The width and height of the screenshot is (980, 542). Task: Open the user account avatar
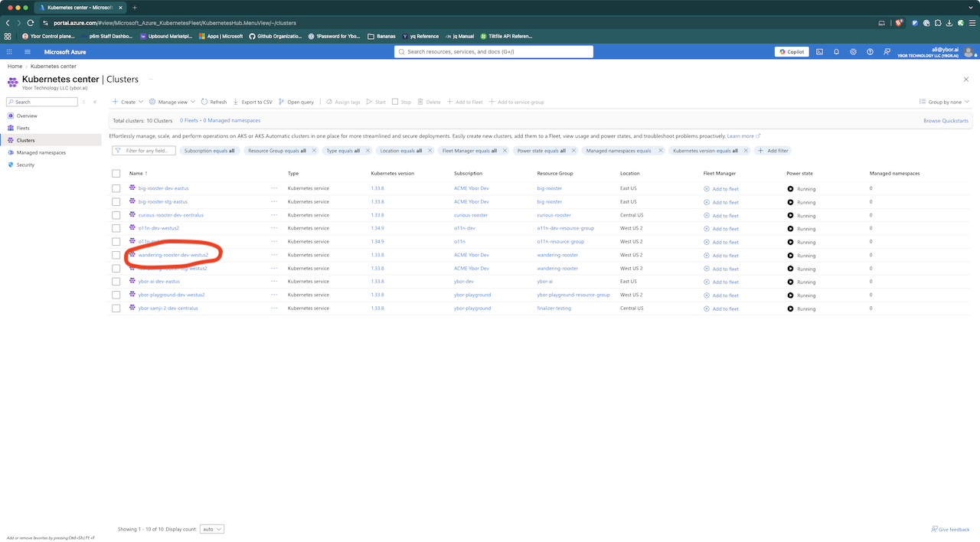(x=969, y=52)
